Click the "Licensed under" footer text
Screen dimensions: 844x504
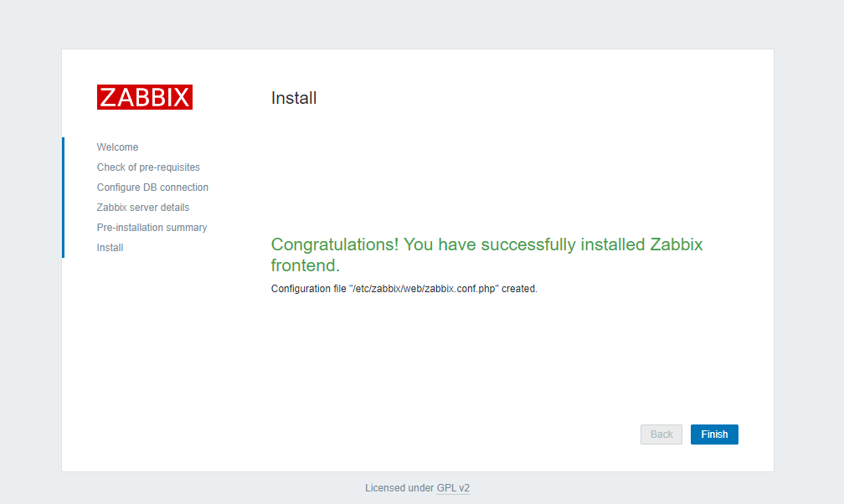399,488
